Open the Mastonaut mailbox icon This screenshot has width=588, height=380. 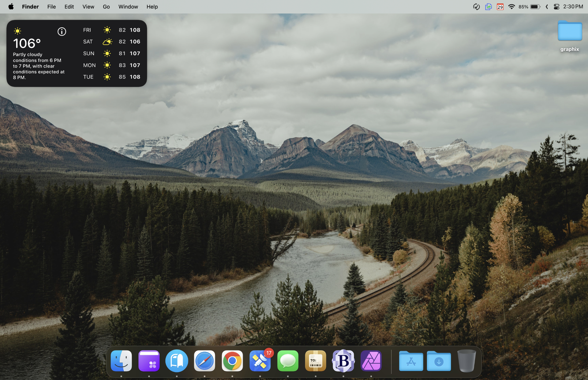coord(177,361)
